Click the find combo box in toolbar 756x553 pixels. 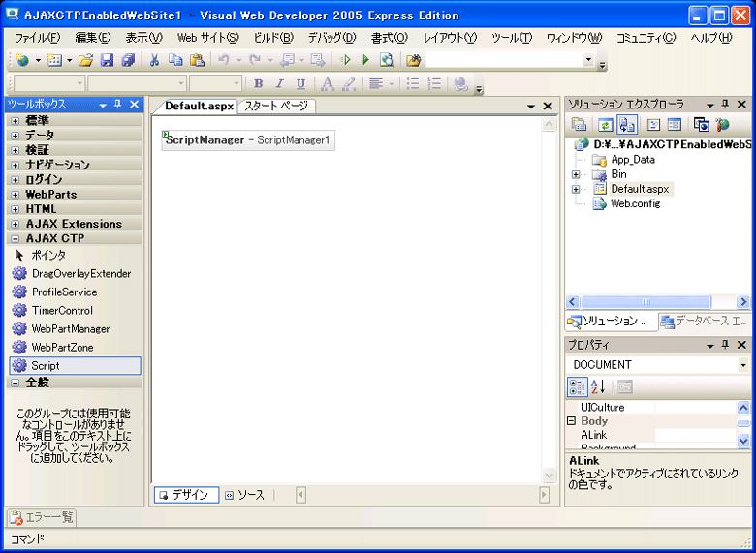(511, 60)
